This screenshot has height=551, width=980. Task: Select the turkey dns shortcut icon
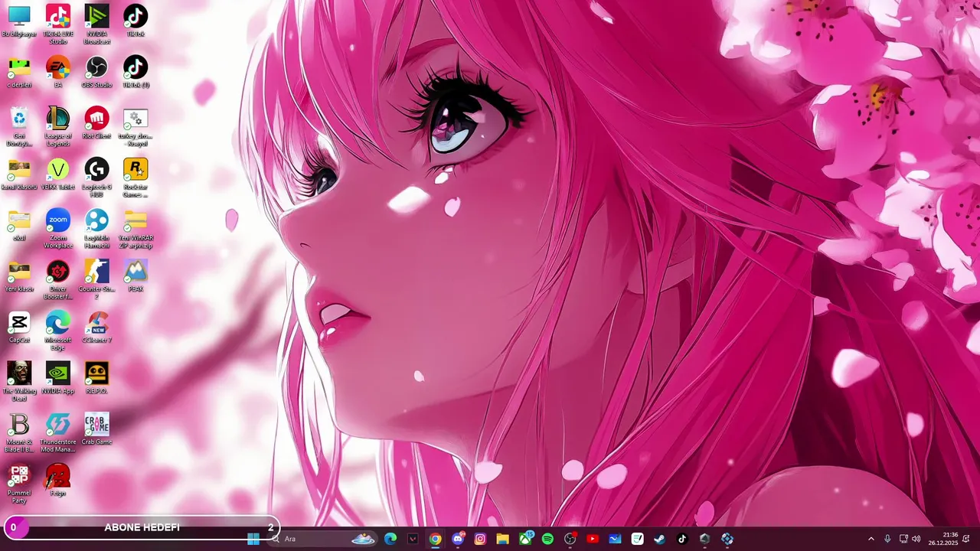point(136,127)
